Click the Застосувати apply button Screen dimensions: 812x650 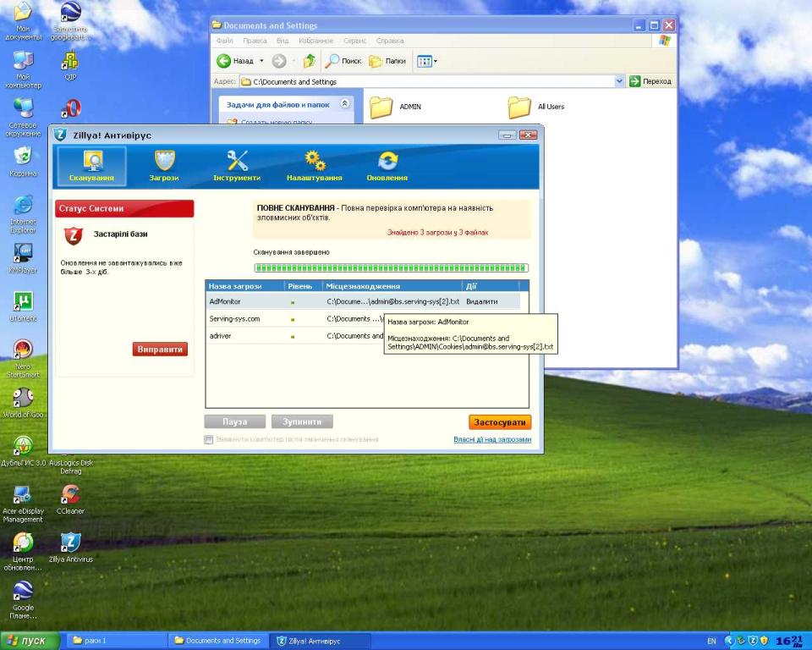click(x=500, y=421)
